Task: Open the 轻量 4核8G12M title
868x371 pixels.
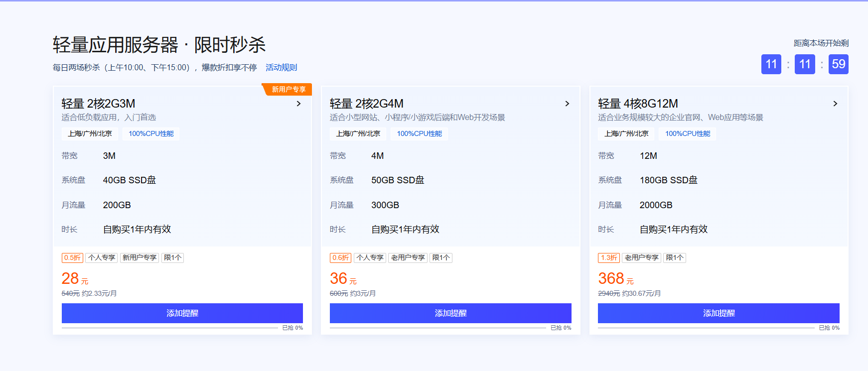Action: [x=638, y=104]
